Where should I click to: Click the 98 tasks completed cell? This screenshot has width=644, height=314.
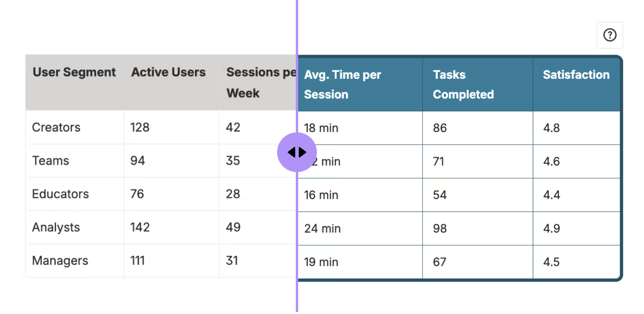click(440, 229)
